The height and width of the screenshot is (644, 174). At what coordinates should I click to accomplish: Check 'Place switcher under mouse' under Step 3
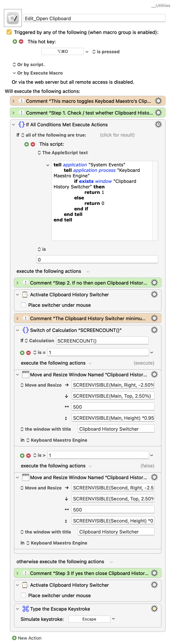pyautogui.click(x=23, y=595)
